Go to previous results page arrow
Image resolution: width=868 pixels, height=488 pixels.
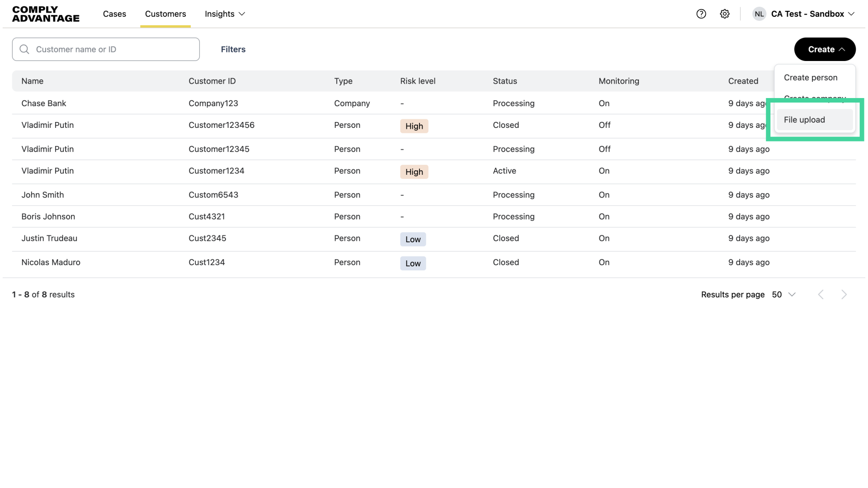pyautogui.click(x=821, y=295)
